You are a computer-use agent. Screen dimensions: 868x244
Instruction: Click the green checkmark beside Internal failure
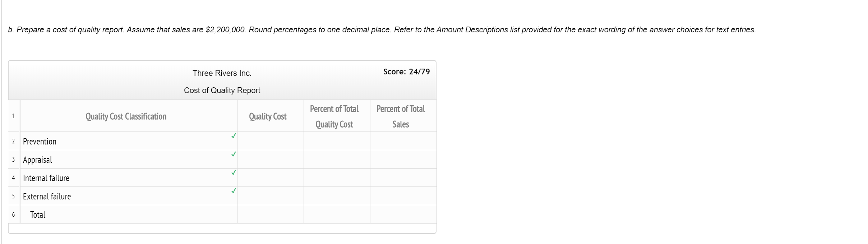234,172
